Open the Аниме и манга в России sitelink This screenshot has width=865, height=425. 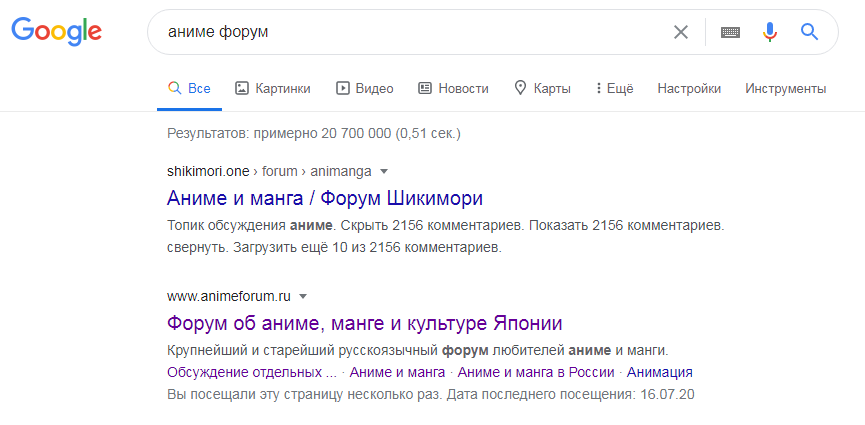click(x=536, y=372)
